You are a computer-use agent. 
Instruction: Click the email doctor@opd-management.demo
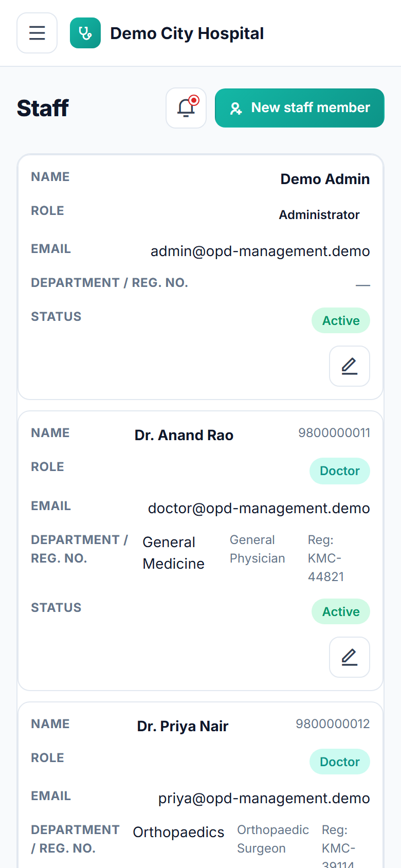[x=259, y=508]
